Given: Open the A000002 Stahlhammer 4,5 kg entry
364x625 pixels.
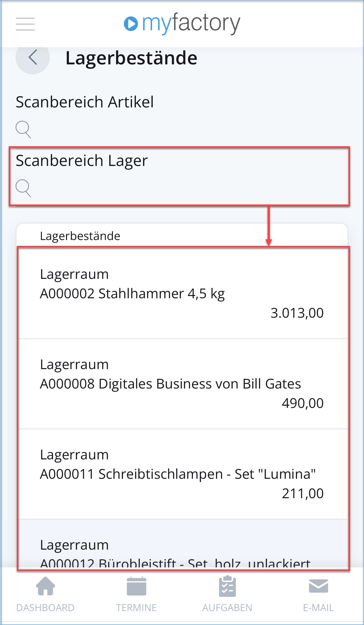Looking at the screenshot, I should click(x=132, y=294).
